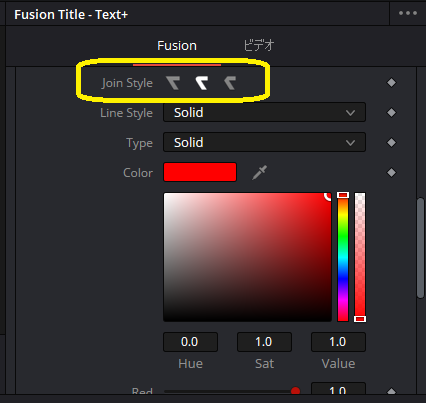Viewport: 426px width, 403px height.
Task: Toggle keyframe diamond for Line Style
Action: (x=391, y=113)
